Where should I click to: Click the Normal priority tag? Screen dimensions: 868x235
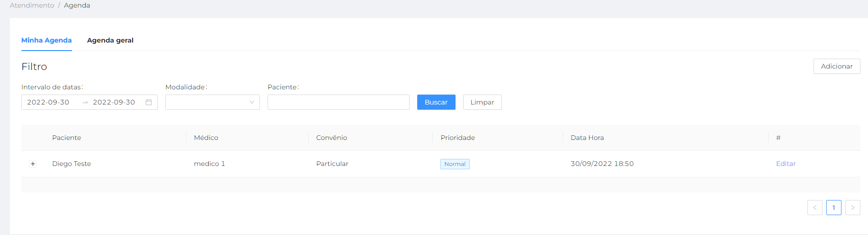coord(455,164)
